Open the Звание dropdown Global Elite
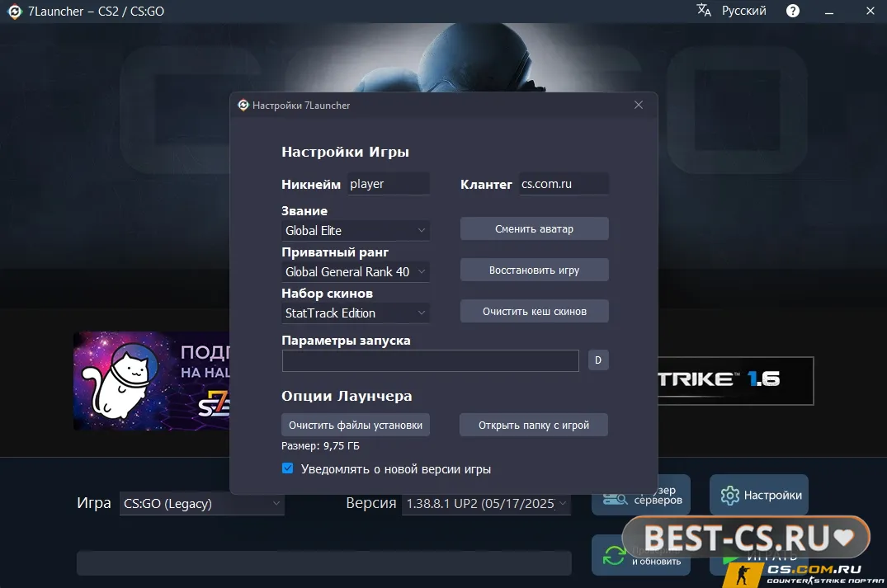 point(356,231)
